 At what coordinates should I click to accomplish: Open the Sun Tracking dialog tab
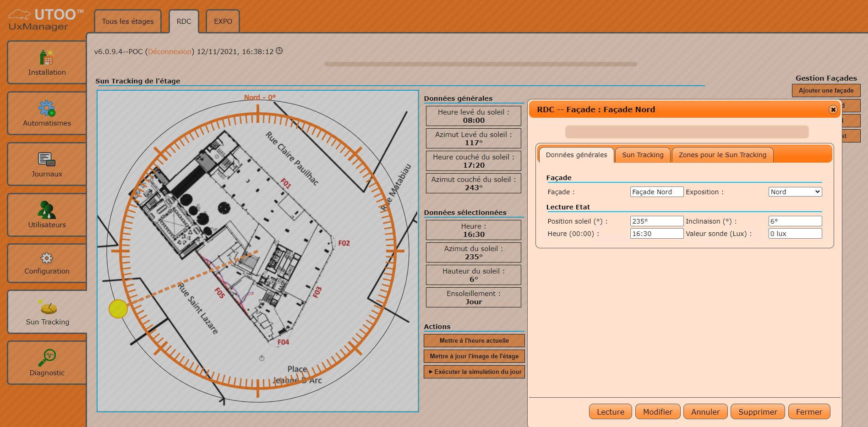click(642, 155)
